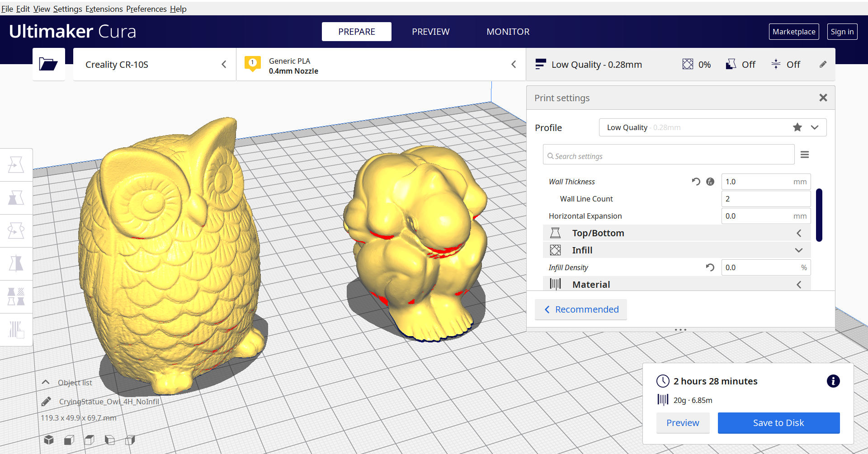Click the Wall Line Count setting label
868x454 pixels.
point(586,199)
